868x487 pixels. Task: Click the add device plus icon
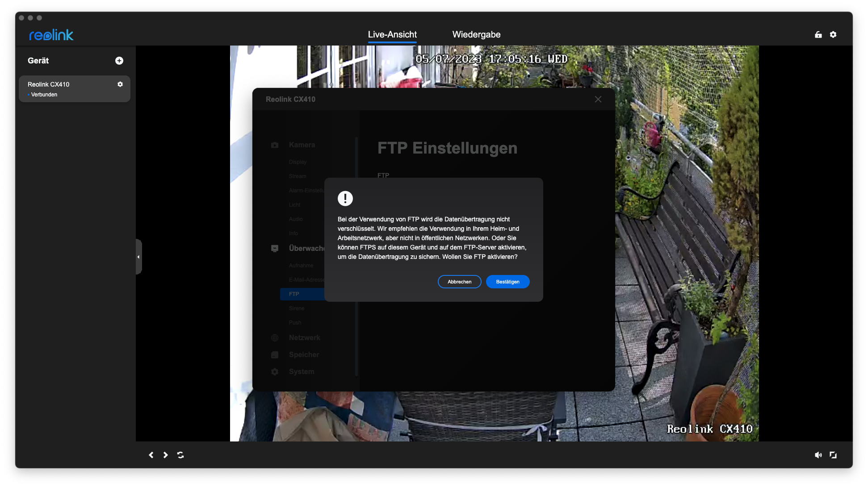119,61
